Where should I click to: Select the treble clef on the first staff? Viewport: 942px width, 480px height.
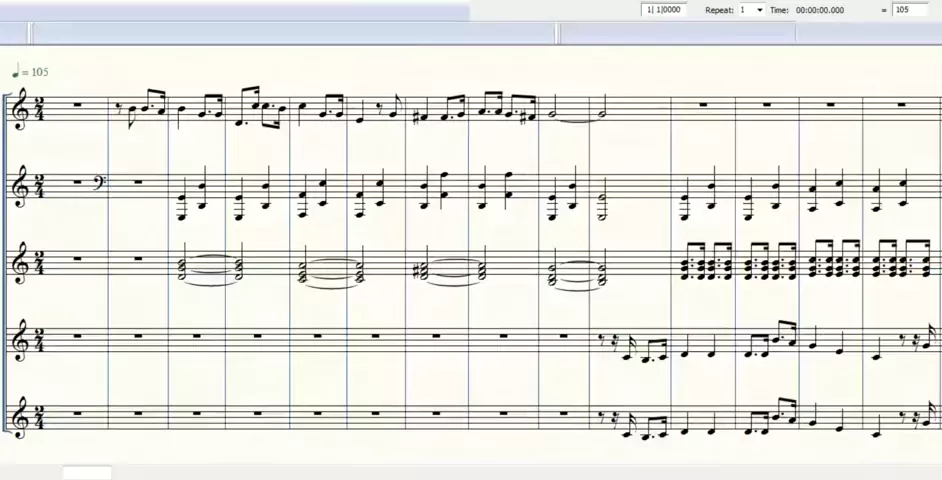(x=22, y=110)
